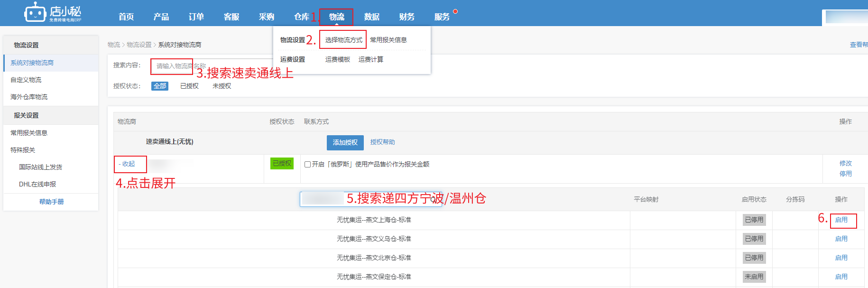The image size is (868, 288).
Task: Click the 添加授权 button
Action: click(x=345, y=142)
